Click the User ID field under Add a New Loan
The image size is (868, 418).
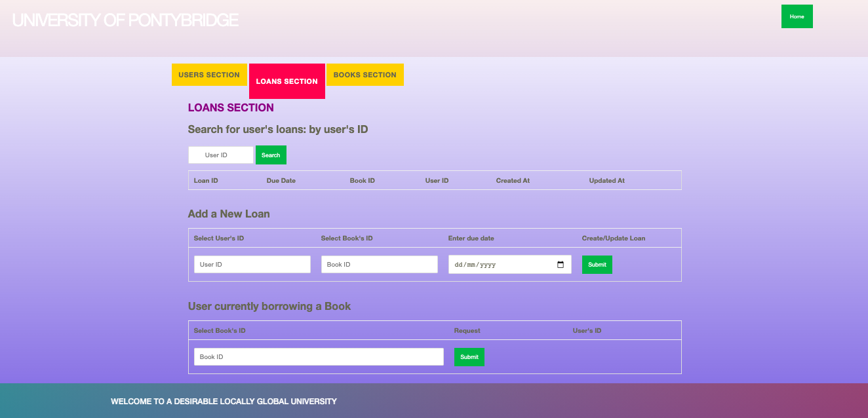coord(252,264)
